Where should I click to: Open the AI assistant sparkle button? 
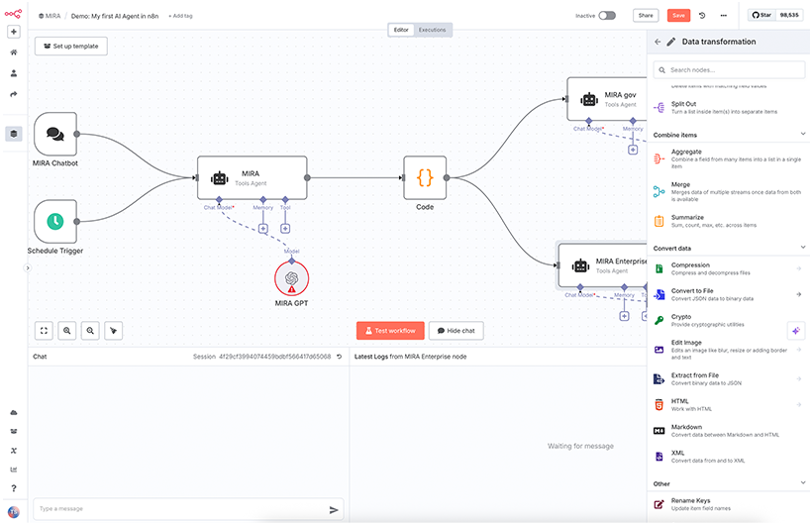coord(796,331)
